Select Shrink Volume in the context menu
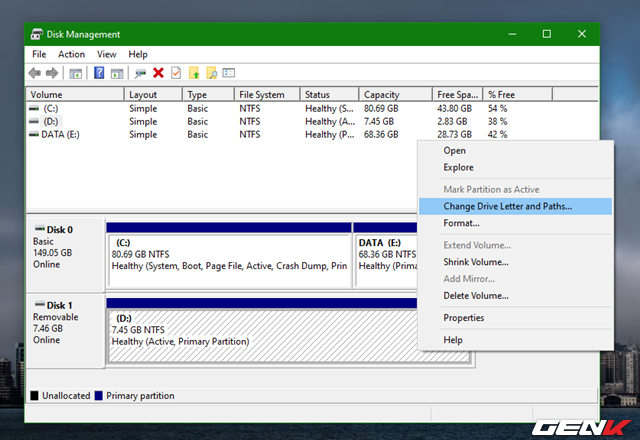This screenshot has height=440, width=640. 476,262
